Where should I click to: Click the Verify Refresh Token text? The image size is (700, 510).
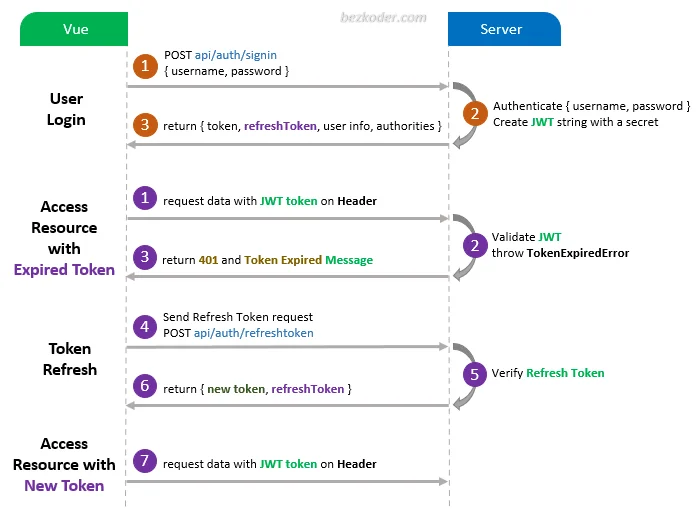(x=548, y=373)
